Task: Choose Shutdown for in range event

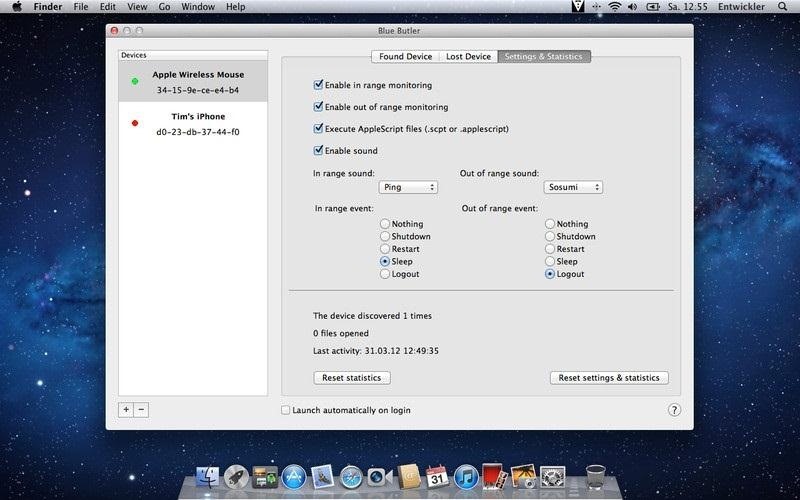Action: (x=385, y=236)
